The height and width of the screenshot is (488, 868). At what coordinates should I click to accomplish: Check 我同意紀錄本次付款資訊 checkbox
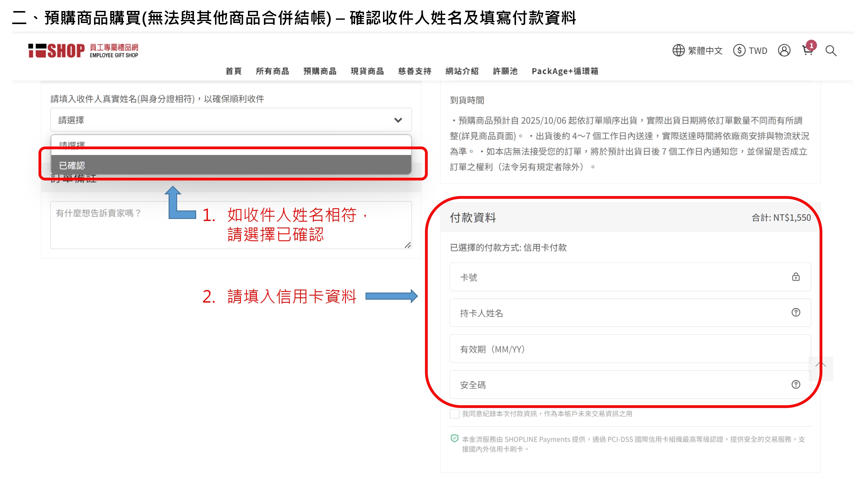(x=455, y=414)
